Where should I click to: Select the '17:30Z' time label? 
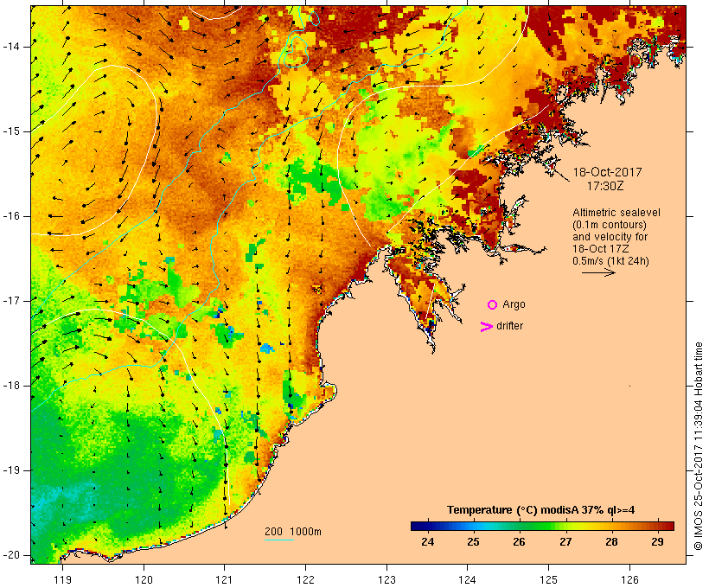(x=605, y=186)
